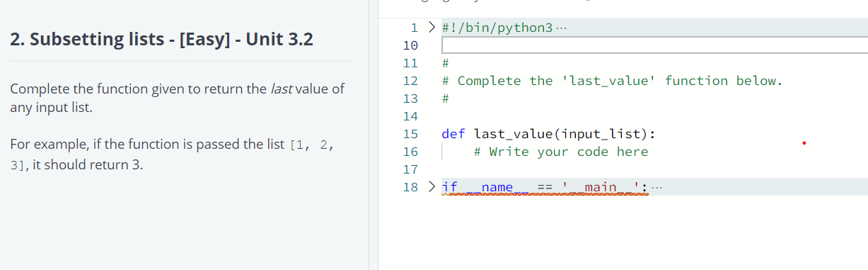Click the example list '[1, 2, 3]' text
The height and width of the screenshot is (270, 868).
[172, 154]
